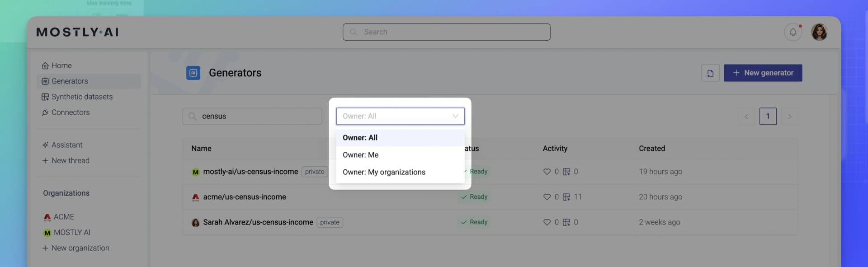Open the user profile avatar menu

(819, 32)
